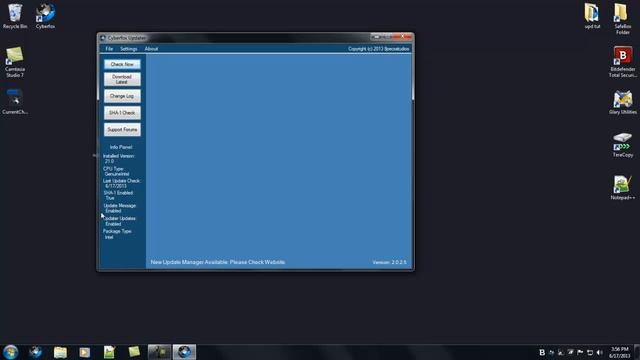Open the File menu
Viewport: 640px width, 360px height.
pyautogui.click(x=109, y=49)
